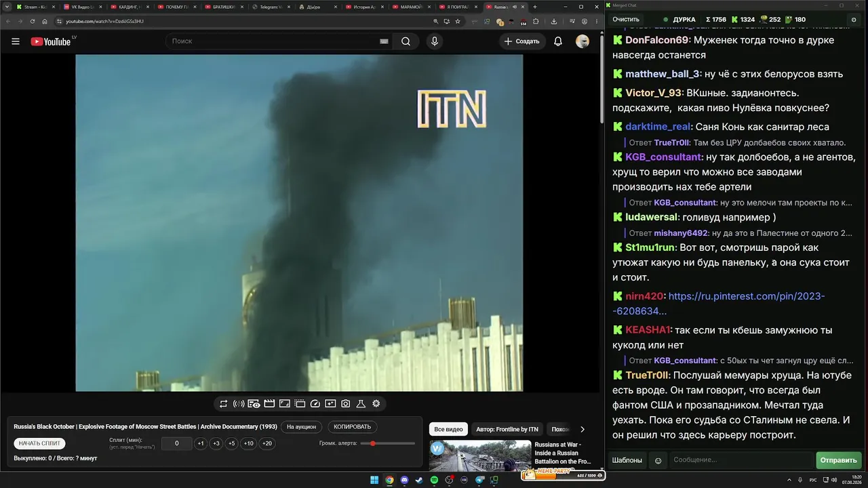This screenshot has width=868, height=488.
Task: Click the YouTube search magnifier button
Action: click(406, 41)
